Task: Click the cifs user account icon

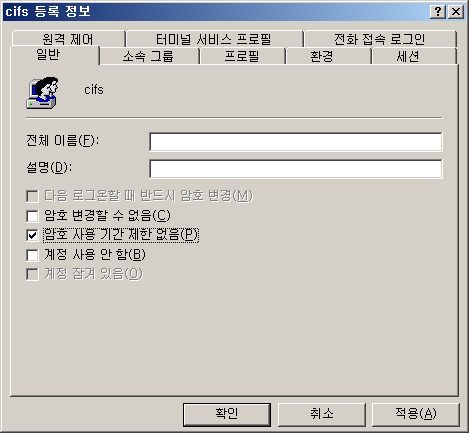Action: pyautogui.click(x=42, y=93)
